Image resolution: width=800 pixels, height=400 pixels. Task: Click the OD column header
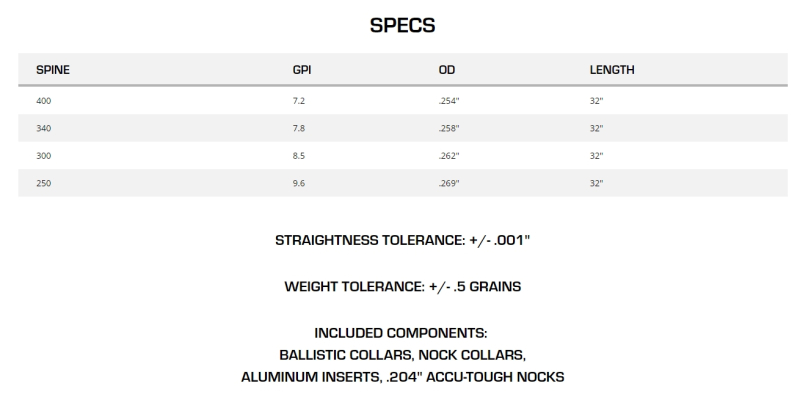point(447,70)
